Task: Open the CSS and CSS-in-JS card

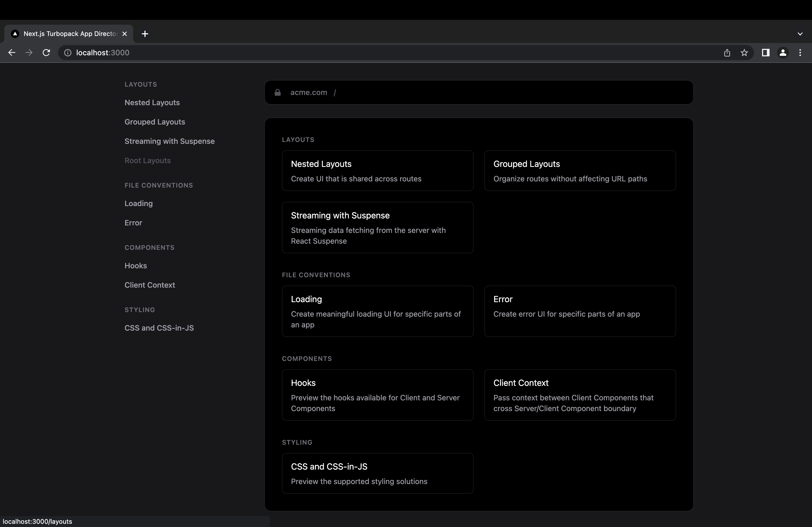Action: tap(378, 474)
